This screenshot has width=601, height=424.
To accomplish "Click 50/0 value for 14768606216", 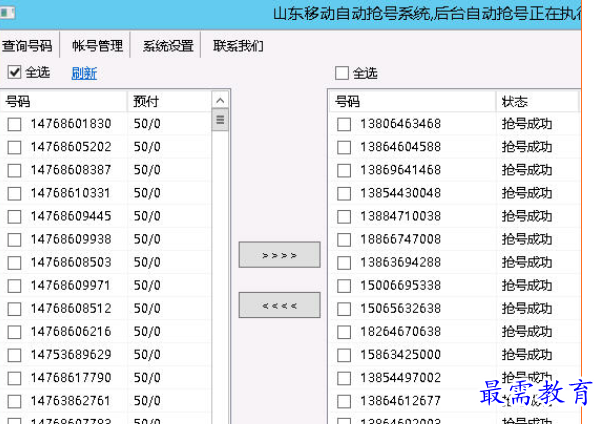I will pos(147,332).
